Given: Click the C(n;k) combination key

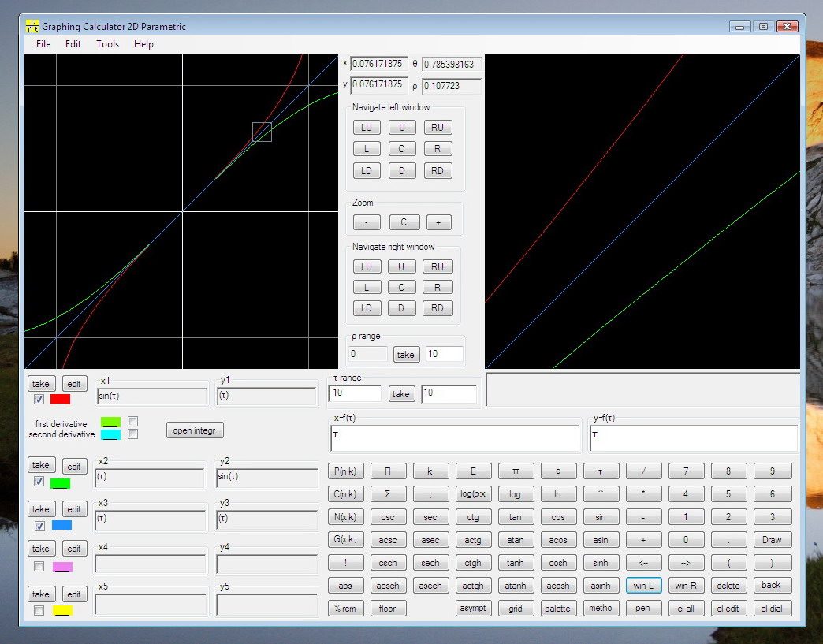Looking at the screenshot, I should [345, 494].
